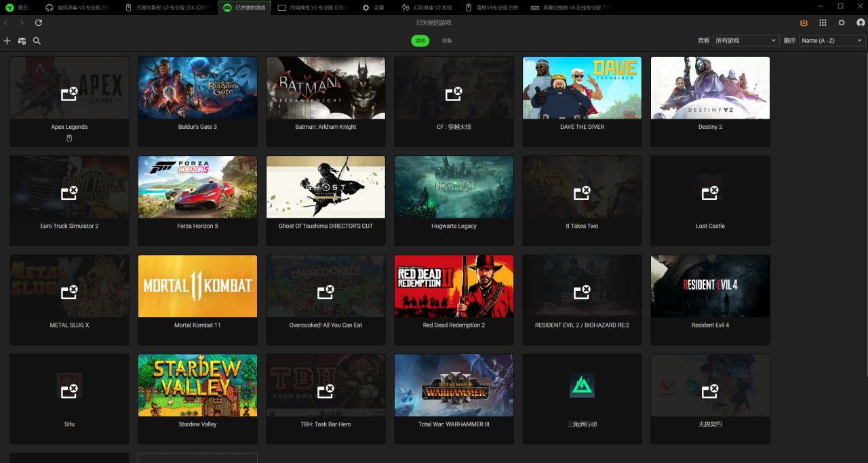Click the refresh icon
Viewport: 868px width, 463px height.
39,22
